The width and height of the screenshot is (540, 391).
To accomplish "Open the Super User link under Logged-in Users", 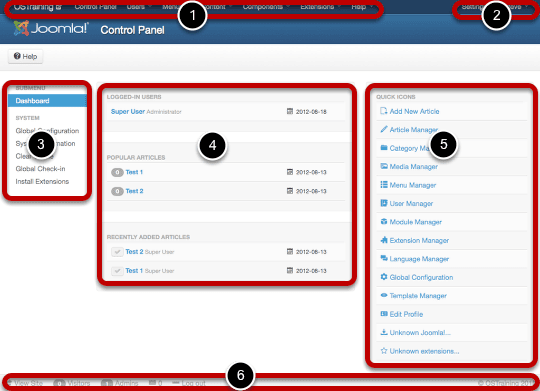I will click(128, 111).
